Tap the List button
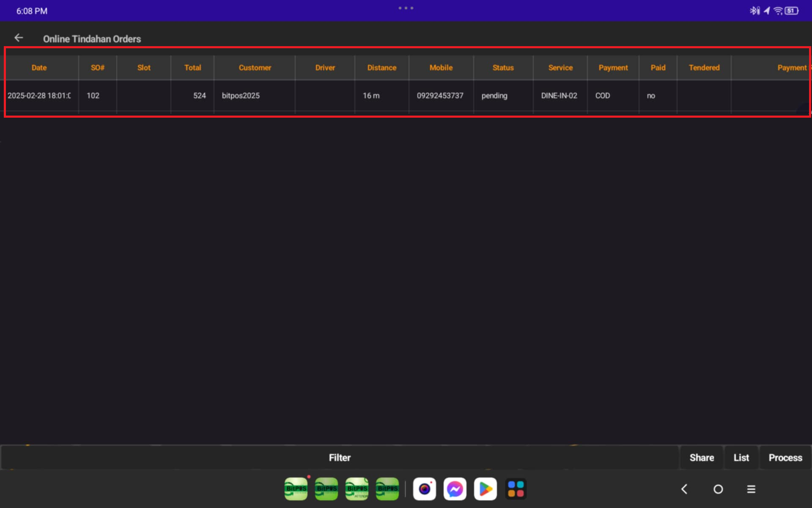Screen dimensions: 812x508 tap(741, 458)
